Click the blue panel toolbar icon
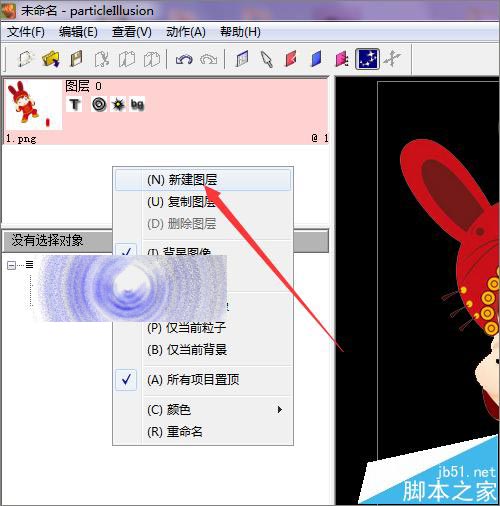500x506 pixels. pos(316,59)
